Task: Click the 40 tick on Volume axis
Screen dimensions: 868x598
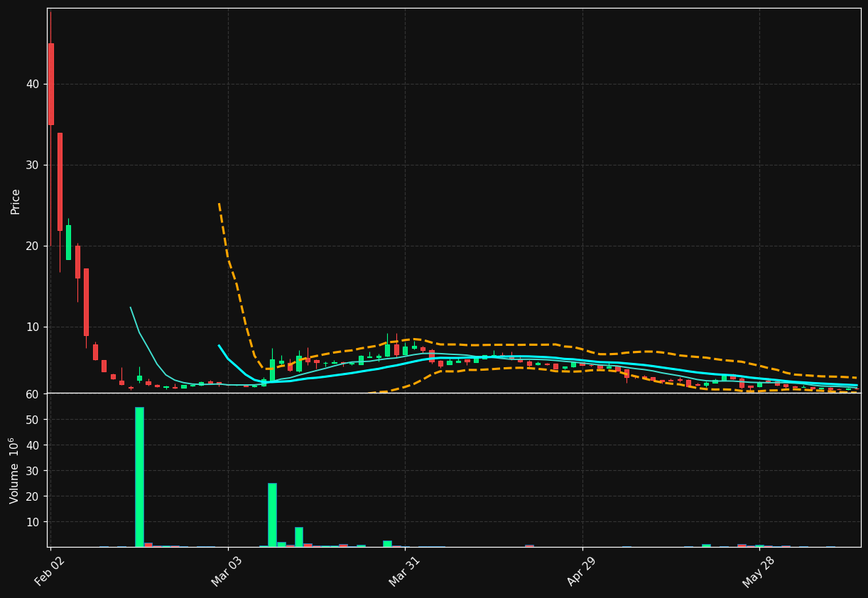Action: click(x=33, y=445)
